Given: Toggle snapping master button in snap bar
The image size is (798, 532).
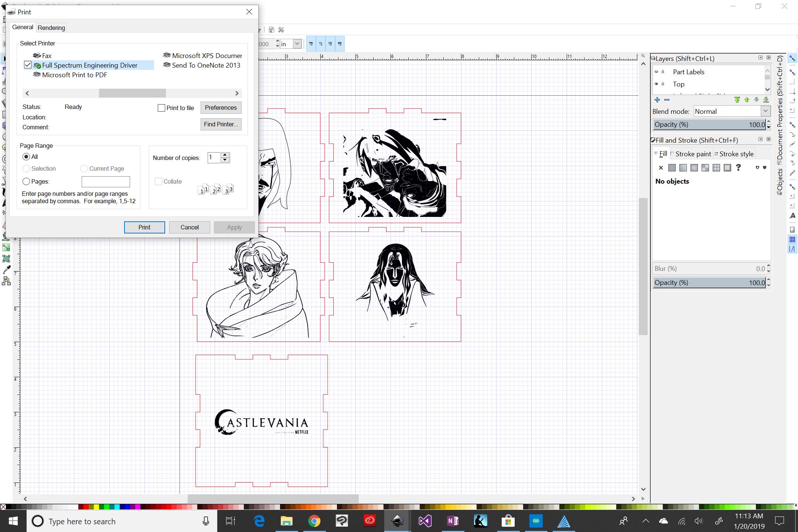Looking at the screenshot, I should pos(792,58).
